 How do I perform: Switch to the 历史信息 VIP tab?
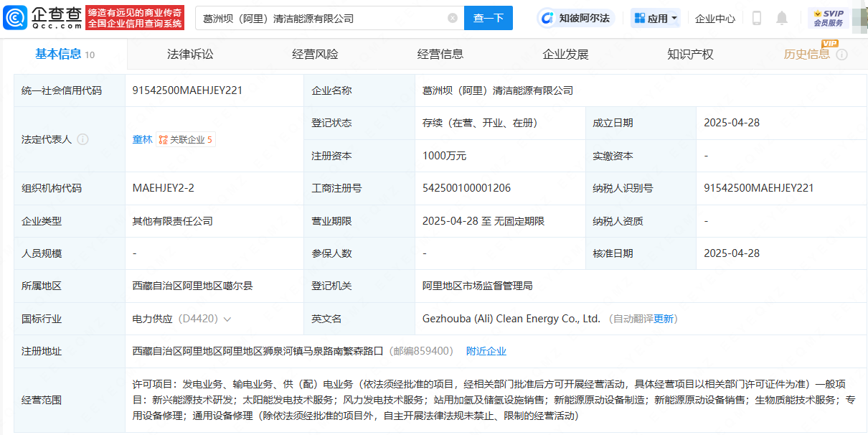(x=807, y=54)
